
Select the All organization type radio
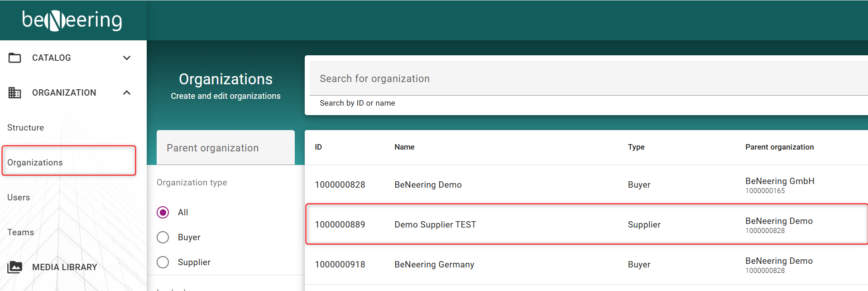click(163, 213)
